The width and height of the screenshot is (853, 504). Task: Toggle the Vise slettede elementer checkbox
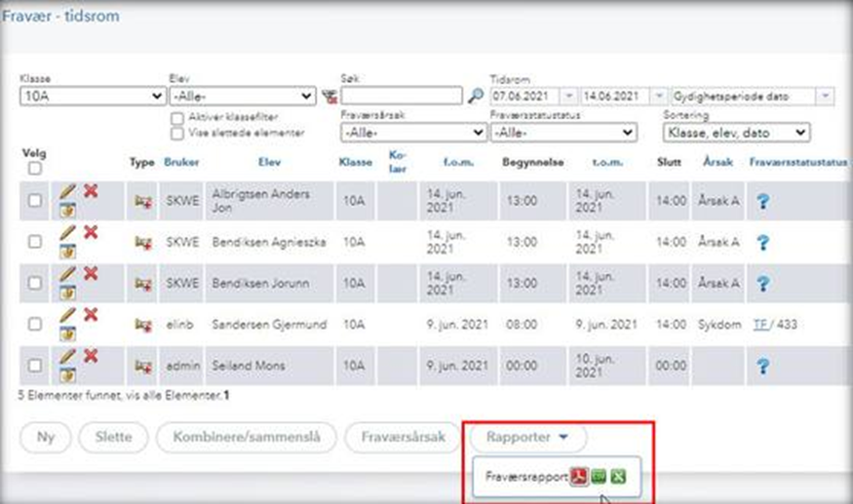[x=177, y=133]
